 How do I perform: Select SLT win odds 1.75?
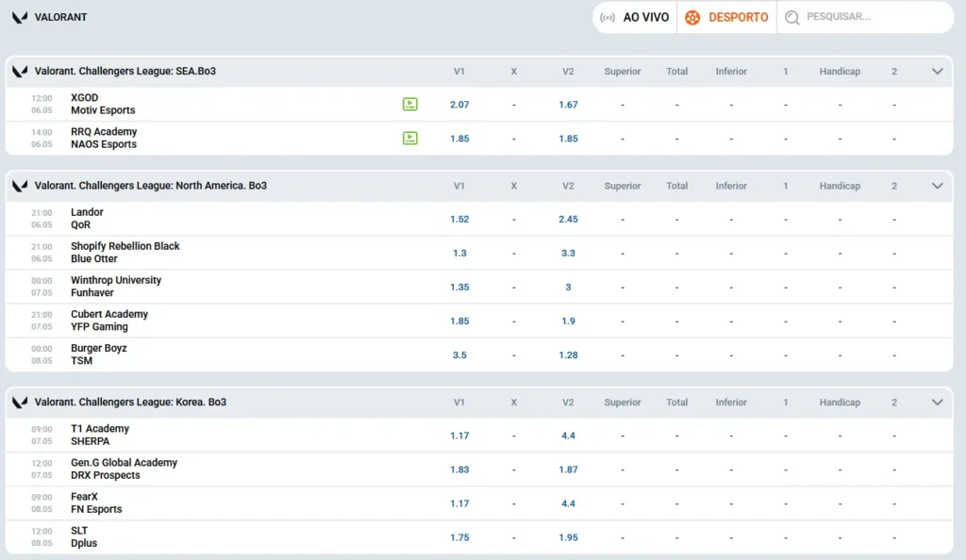pos(459,537)
